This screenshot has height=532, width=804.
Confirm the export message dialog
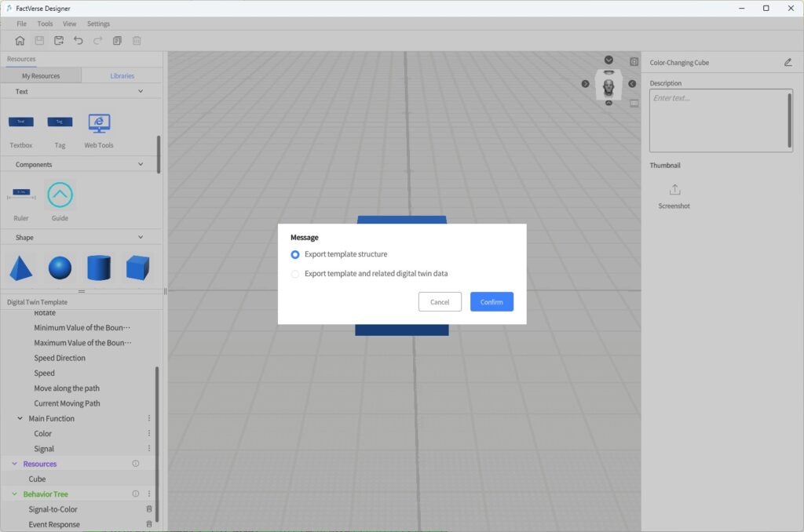[x=492, y=301]
